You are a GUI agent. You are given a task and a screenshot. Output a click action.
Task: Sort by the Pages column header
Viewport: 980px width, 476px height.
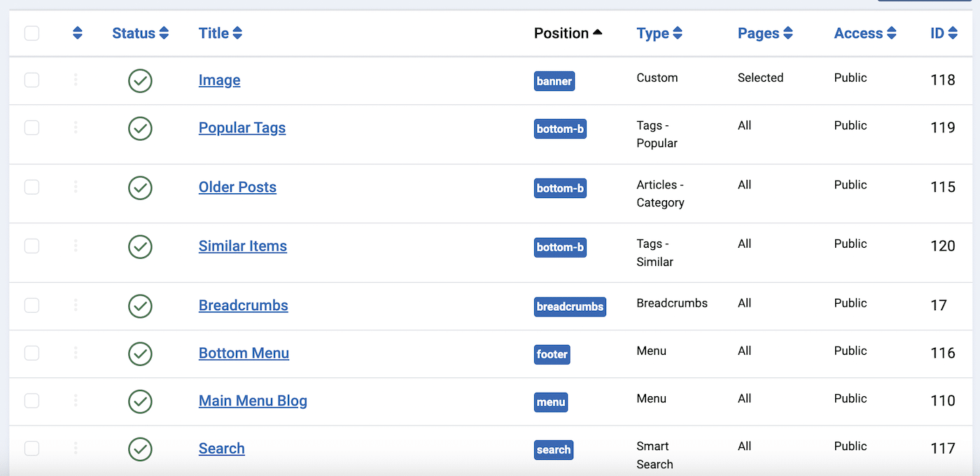coord(764,33)
